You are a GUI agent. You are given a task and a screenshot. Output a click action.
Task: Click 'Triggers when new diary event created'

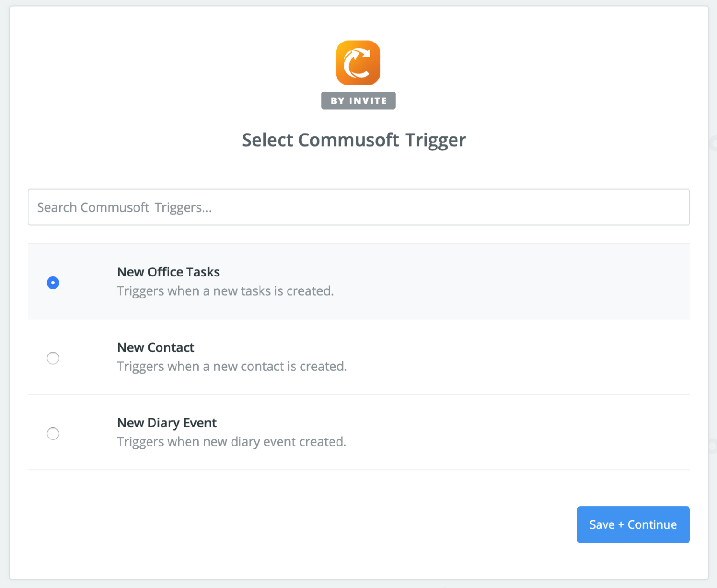[232, 441]
